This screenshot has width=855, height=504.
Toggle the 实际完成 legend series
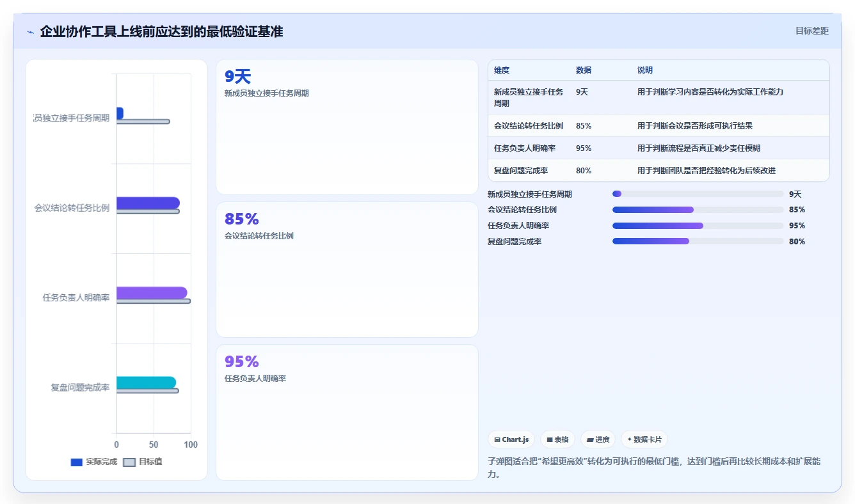click(93, 462)
